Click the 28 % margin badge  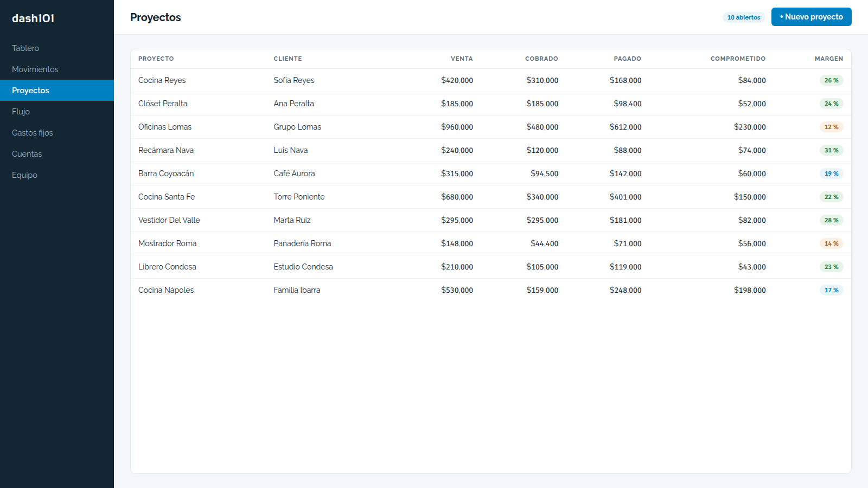coord(831,220)
